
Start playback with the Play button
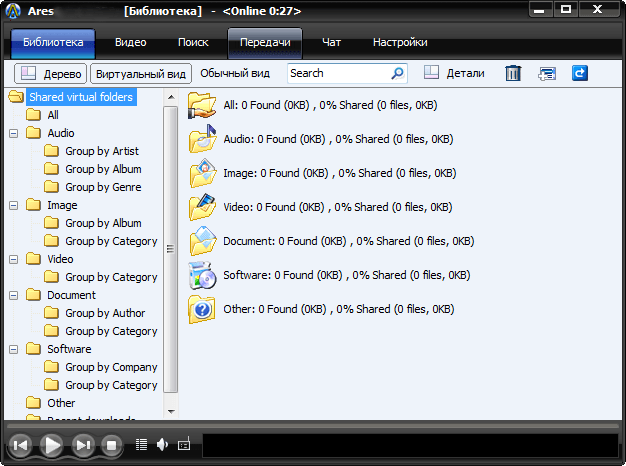[x=52, y=444]
